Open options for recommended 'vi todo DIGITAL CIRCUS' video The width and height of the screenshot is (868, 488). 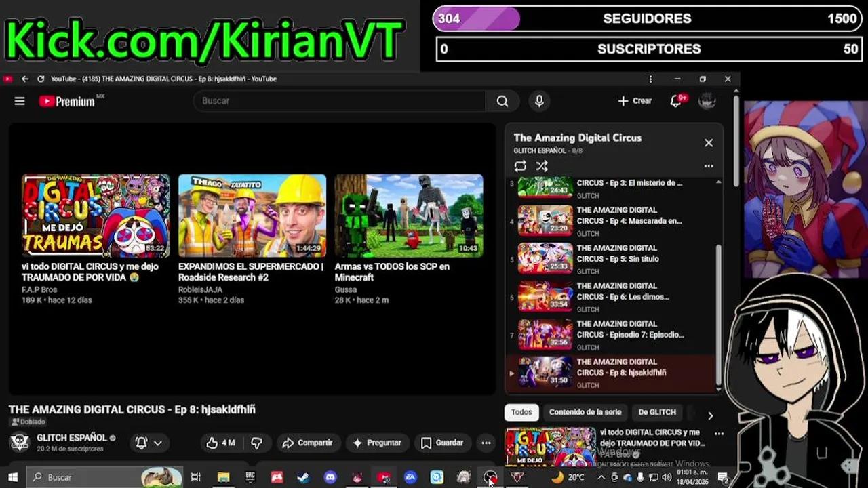pyautogui.click(x=719, y=434)
